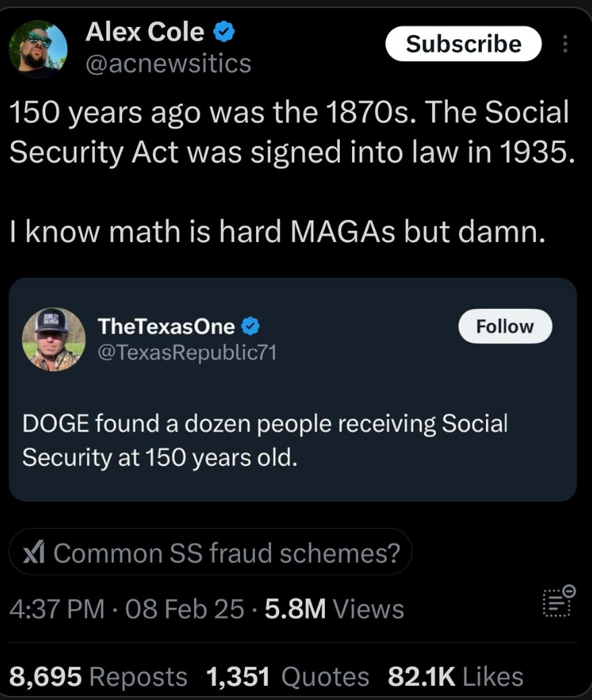
Task: Click TheTexasOne's verified checkmark badge
Action: pos(250,326)
